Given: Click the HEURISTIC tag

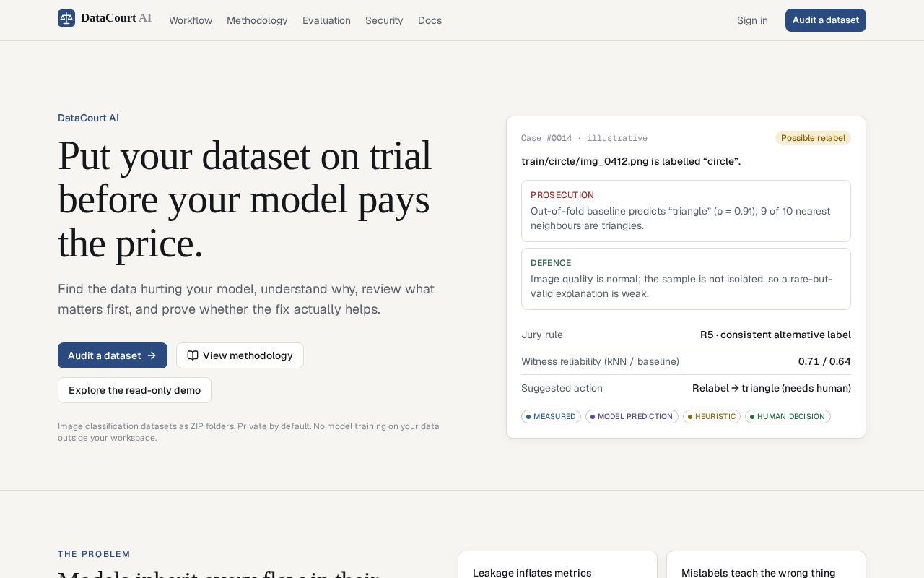Looking at the screenshot, I should pos(712,417).
